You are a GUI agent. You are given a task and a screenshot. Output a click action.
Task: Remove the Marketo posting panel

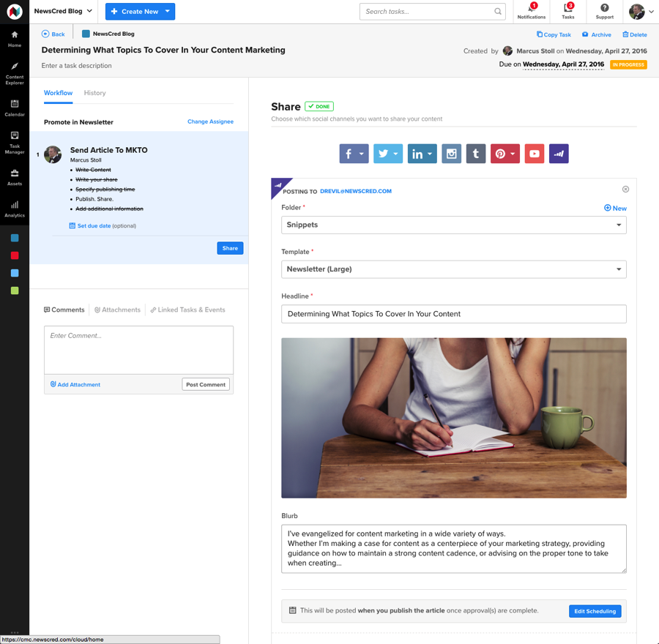[625, 190]
